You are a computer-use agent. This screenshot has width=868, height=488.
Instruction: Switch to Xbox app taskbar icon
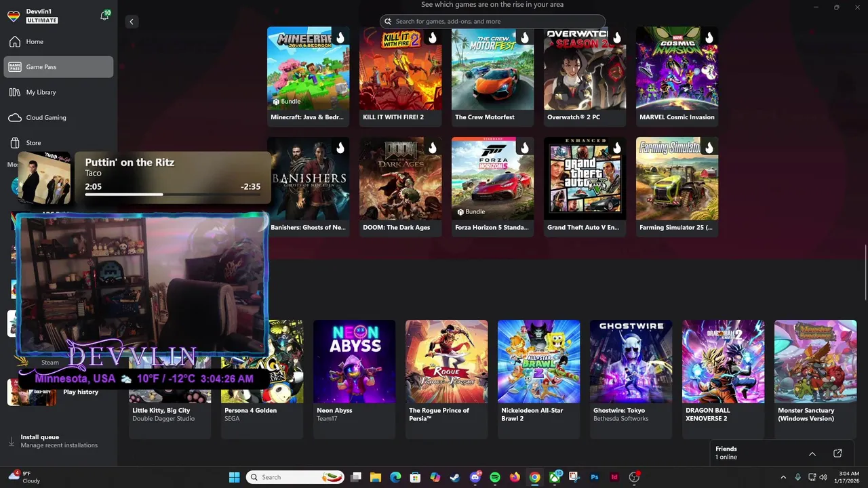(555, 477)
